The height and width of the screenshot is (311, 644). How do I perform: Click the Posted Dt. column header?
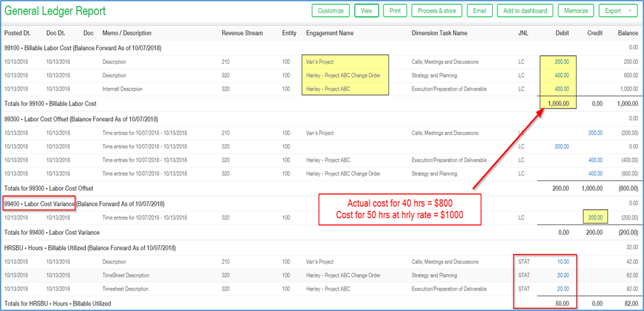(17, 34)
